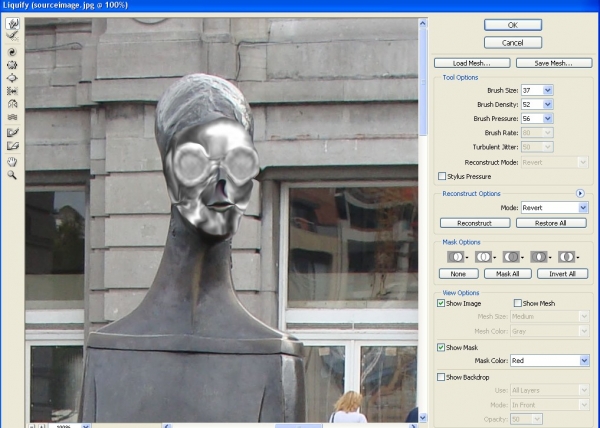Click the Brush Pressure value field
This screenshot has height=428, width=600.
532,119
